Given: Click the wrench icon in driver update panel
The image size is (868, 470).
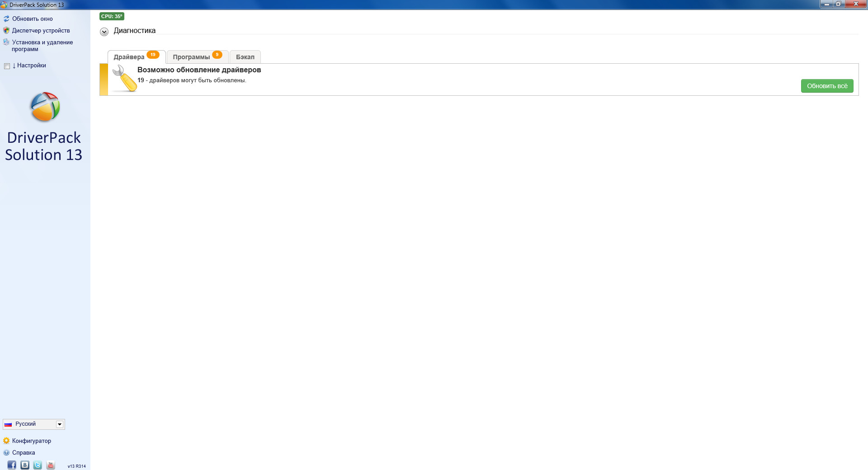Looking at the screenshot, I should click(124, 79).
